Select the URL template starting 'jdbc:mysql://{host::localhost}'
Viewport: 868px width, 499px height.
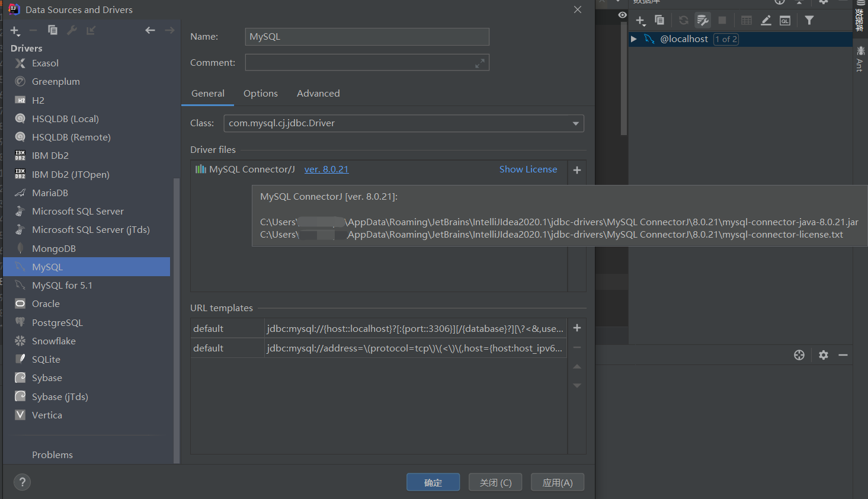pos(379,328)
